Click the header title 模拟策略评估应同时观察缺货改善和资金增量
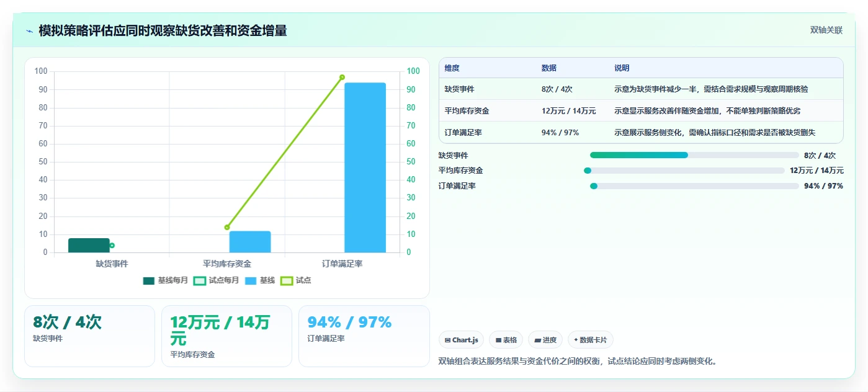 pos(163,31)
